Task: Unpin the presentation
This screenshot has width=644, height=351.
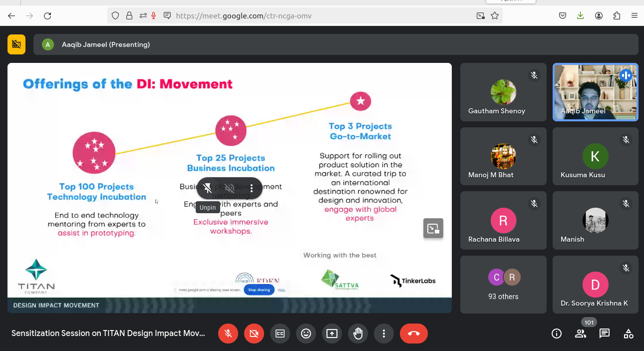Action: [x=208, y=188]
